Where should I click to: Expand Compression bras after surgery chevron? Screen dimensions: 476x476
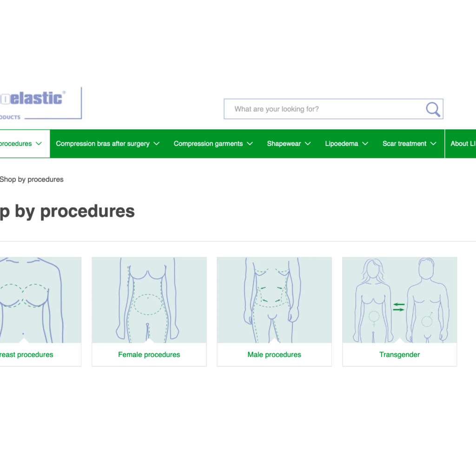coord(157,144)
